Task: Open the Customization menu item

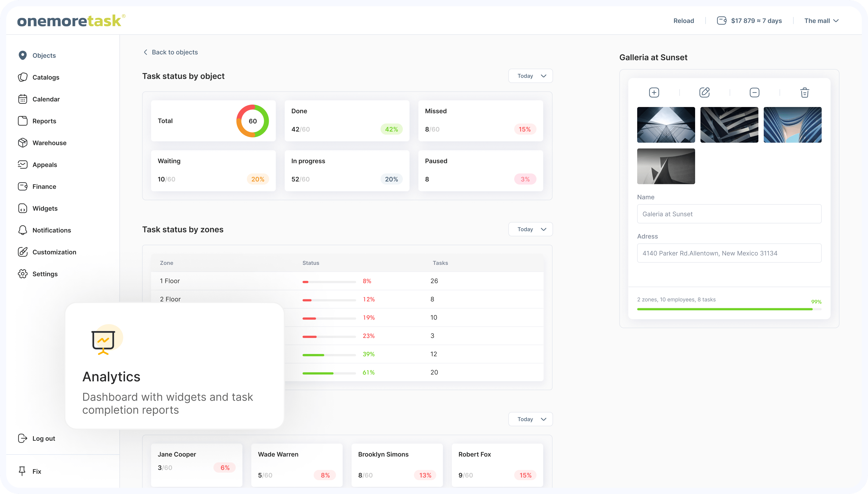Action: [54, 252]
